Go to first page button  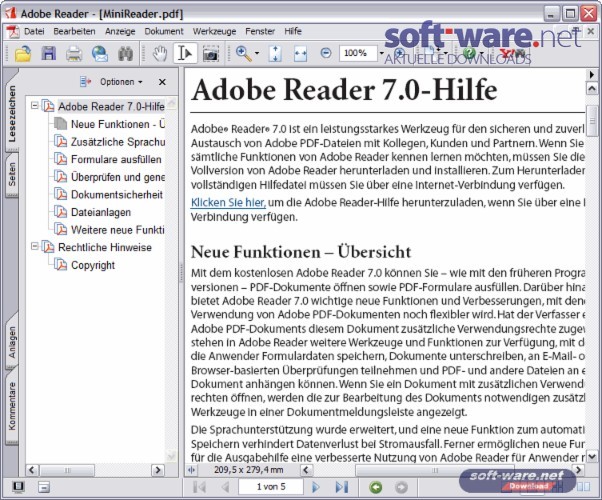tap(199, 487)
